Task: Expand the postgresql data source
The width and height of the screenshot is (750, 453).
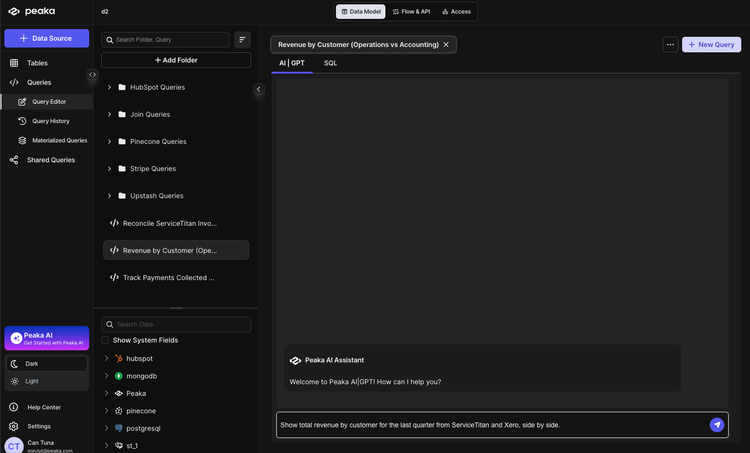Action: click(106, 428)
